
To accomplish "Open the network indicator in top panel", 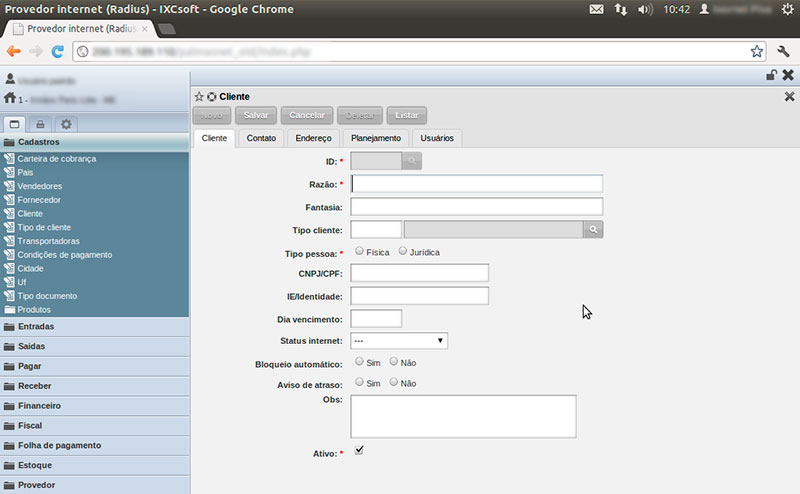I will point(620,9).
